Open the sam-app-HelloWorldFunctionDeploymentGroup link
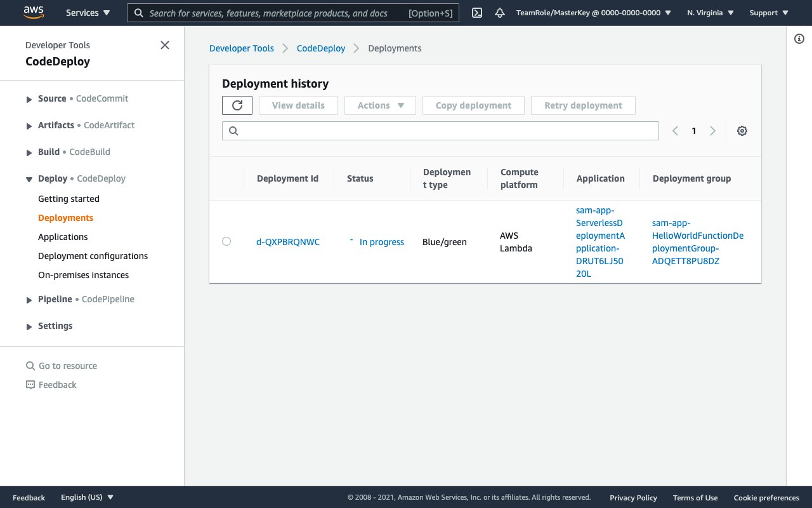This screenshot has width=812, height=508. tap(698, 242)
